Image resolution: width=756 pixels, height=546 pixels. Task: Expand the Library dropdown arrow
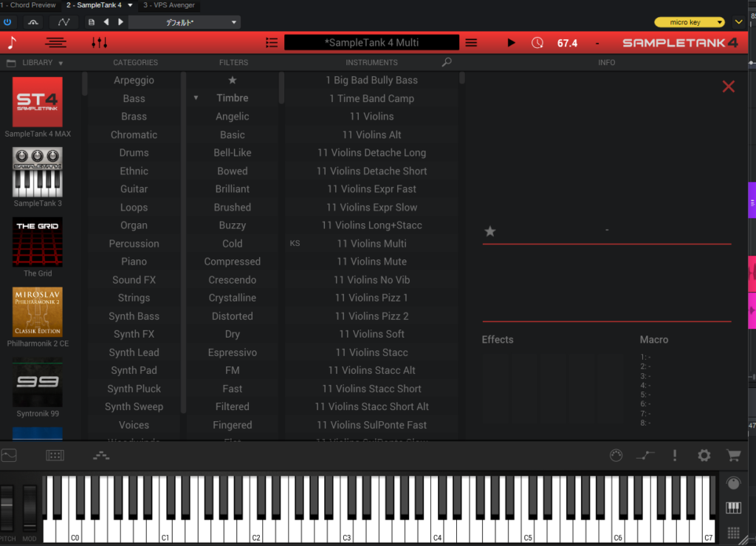61,64
